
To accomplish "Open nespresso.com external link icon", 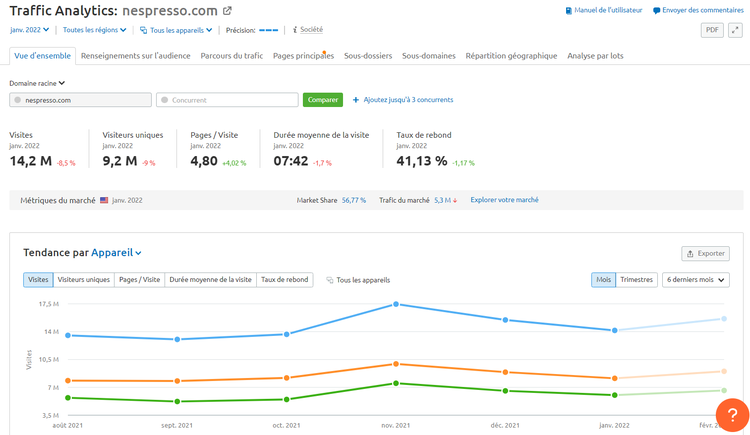I will pyautogui.click(x=228, y=10).
